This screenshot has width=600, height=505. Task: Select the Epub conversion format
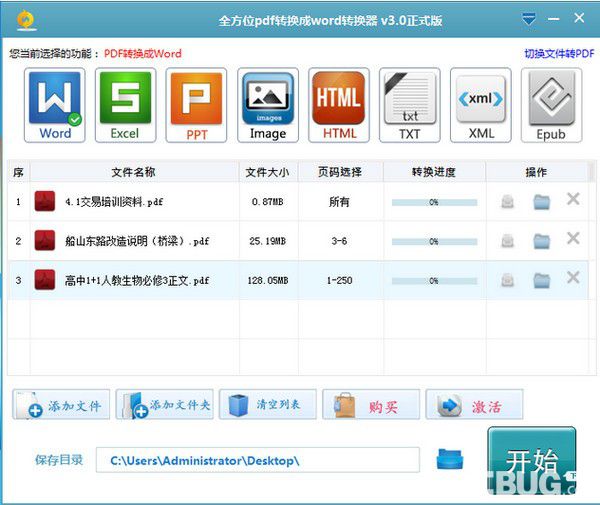pos(551,105)
